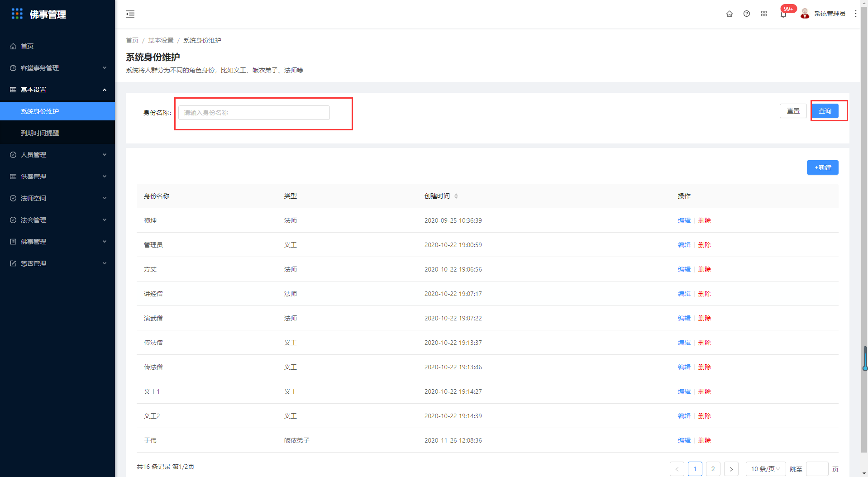Open 人员管理 sidebar menu

click(57, 155)
